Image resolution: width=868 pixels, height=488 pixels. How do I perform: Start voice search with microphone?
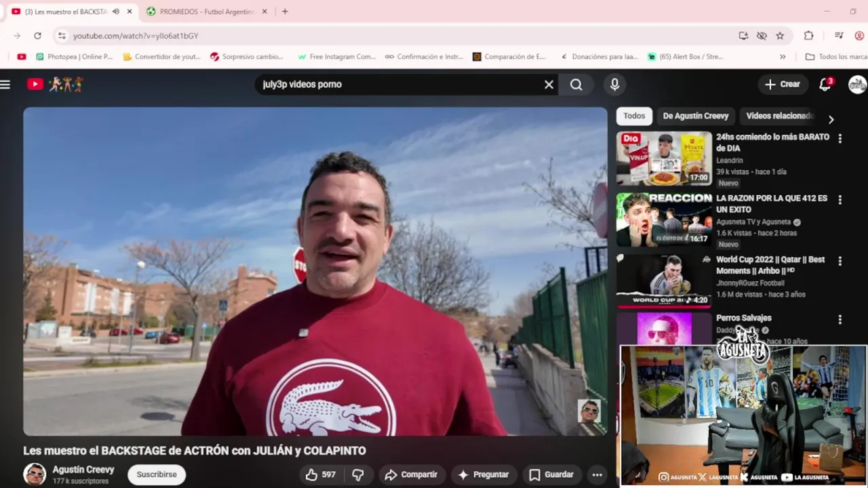tap(614, 85)
